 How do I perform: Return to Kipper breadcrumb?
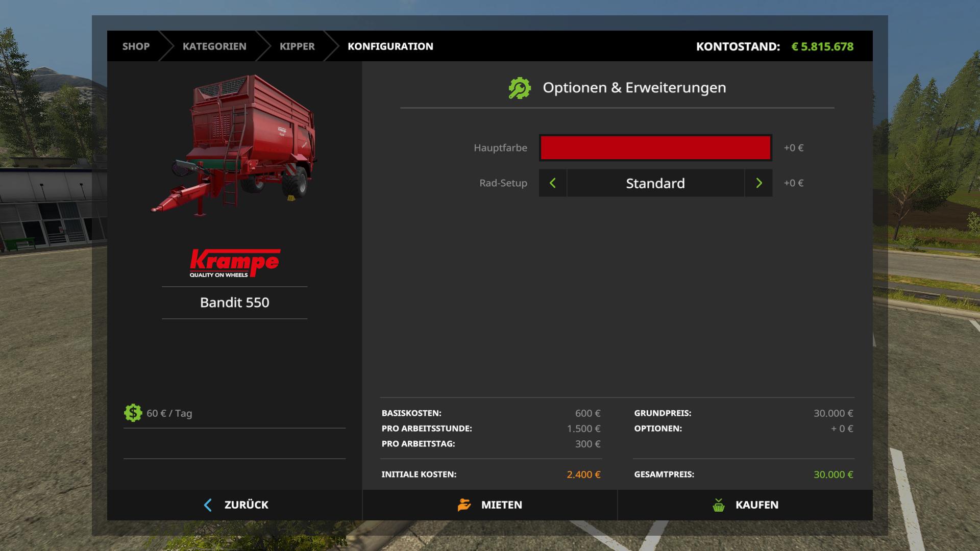(297, 46)
